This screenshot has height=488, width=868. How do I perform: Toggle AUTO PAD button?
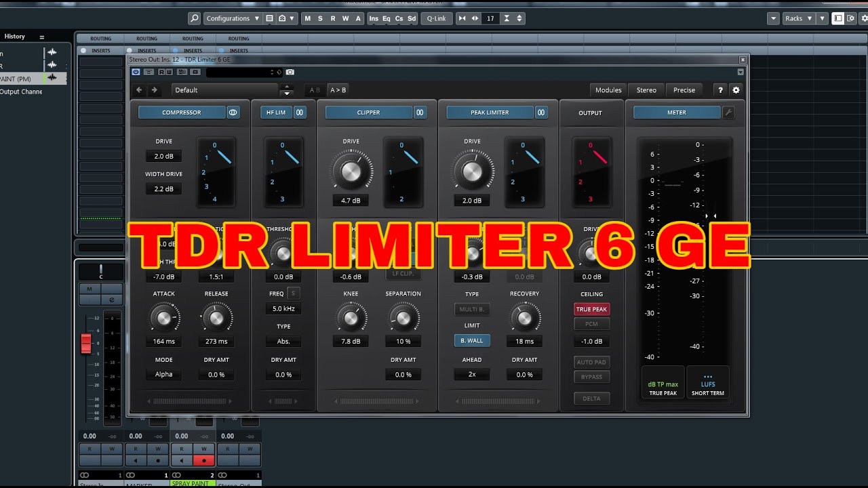[591, 362]
